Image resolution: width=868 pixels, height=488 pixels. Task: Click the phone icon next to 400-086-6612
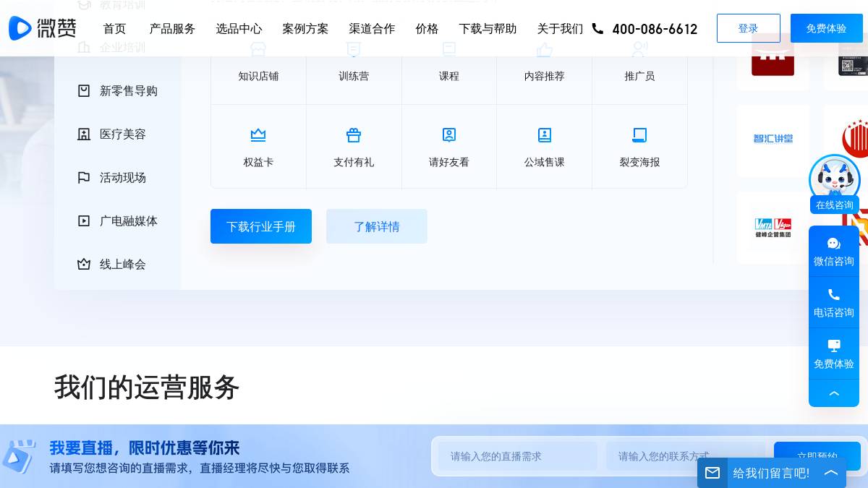pyautogui.click(x=597, y=28)
